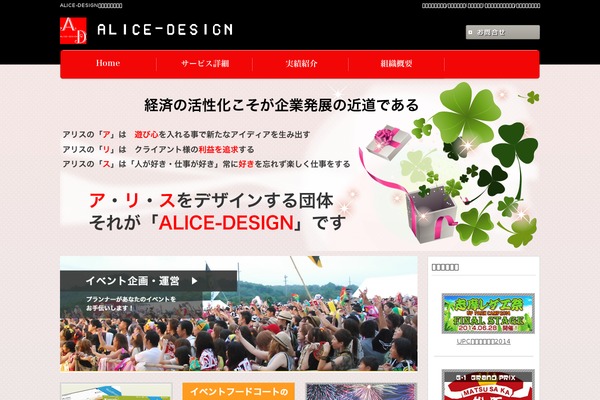
Task: Open the お問合せ contact button
Action: pyautogui.click(x=502, y=32)
